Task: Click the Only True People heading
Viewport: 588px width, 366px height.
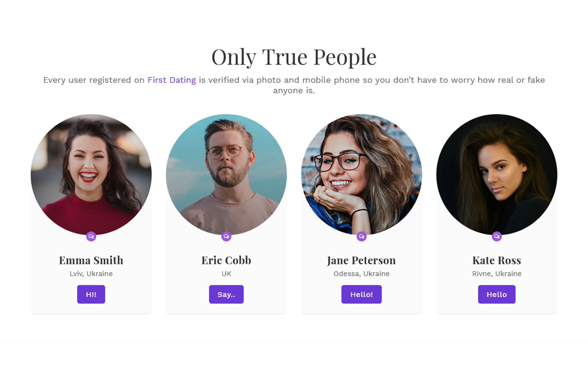Action: [294, 57]
